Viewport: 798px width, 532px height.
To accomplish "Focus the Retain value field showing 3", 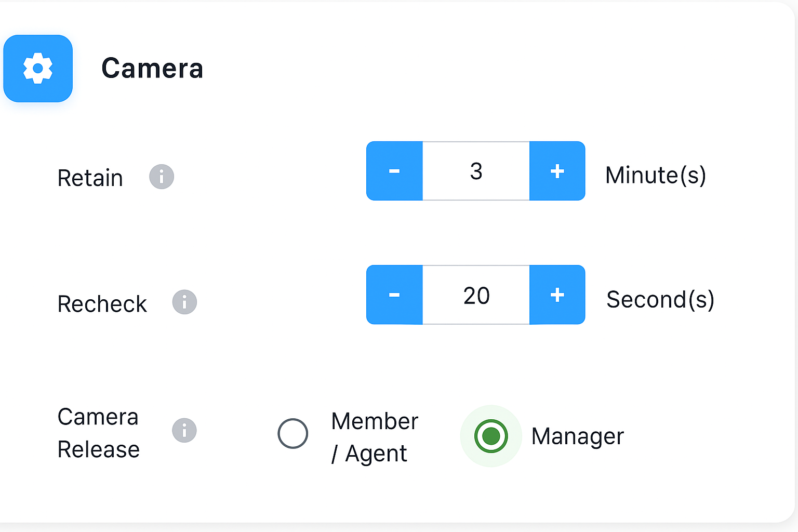I will click(x=476, y=171).
